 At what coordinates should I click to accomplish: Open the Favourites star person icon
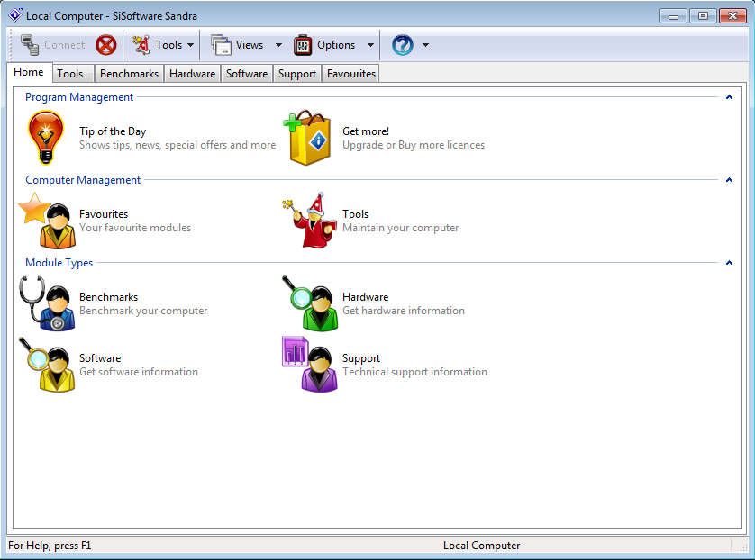click(x=47, y=221)
